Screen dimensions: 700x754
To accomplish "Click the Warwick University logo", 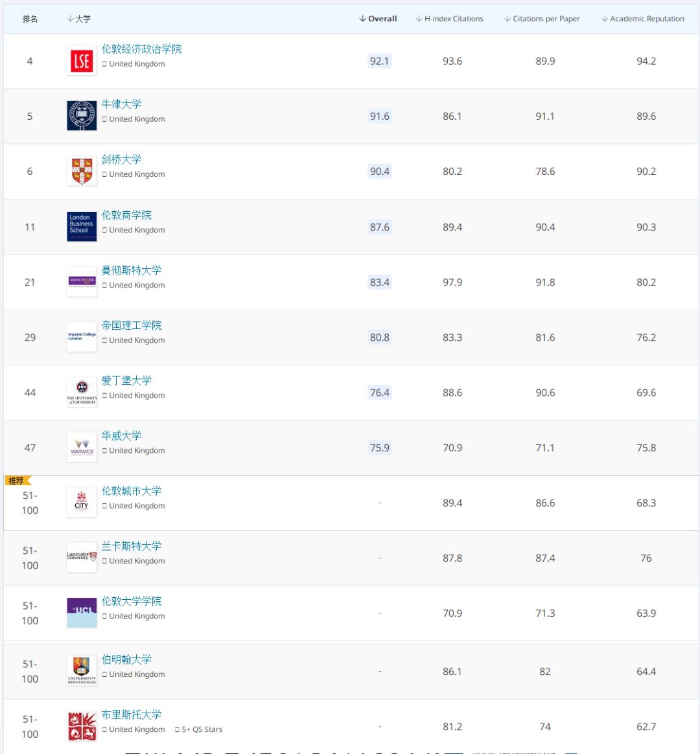I will click(82, 447).
